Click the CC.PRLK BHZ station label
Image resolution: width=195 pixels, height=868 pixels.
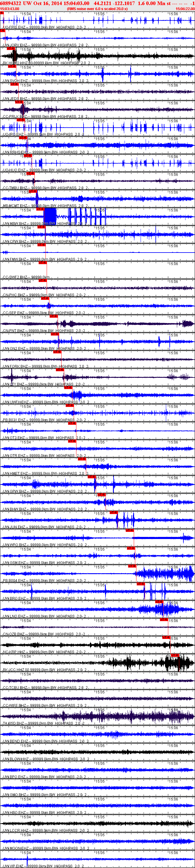(45, 117)
